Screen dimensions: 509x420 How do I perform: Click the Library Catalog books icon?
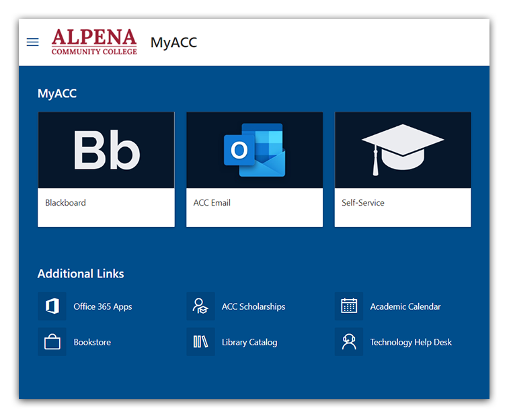pyautogui.click(x=200, y=342)
